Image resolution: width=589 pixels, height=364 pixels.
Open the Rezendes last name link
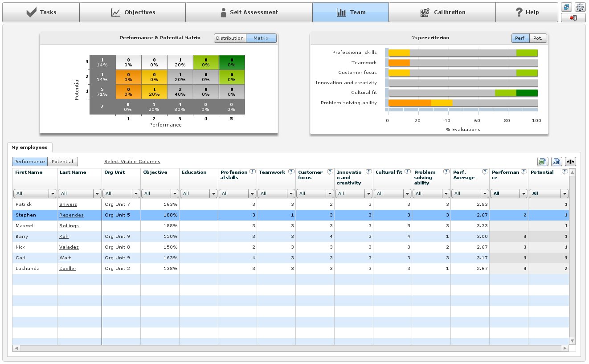pos(71,215)
